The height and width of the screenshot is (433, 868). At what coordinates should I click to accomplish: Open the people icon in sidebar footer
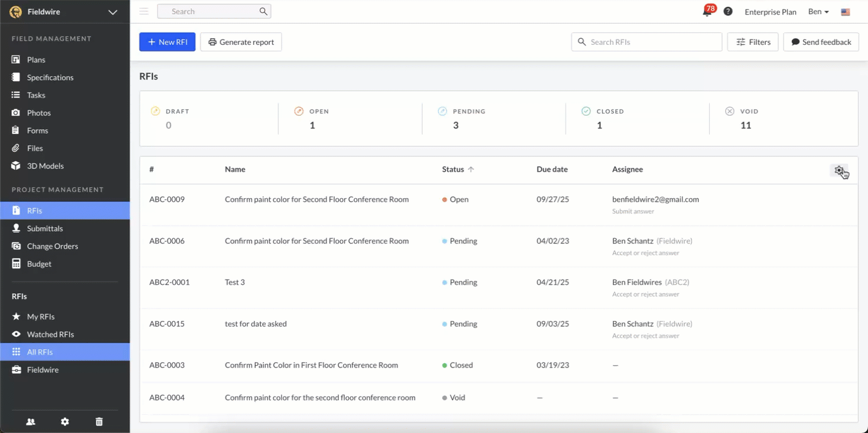(31, 422)
